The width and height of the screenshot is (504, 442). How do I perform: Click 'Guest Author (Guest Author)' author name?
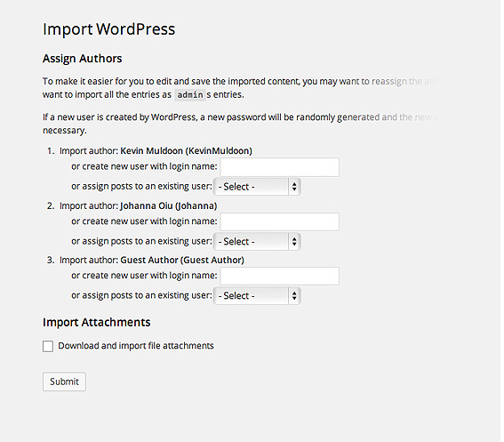[x=182, y=260]
